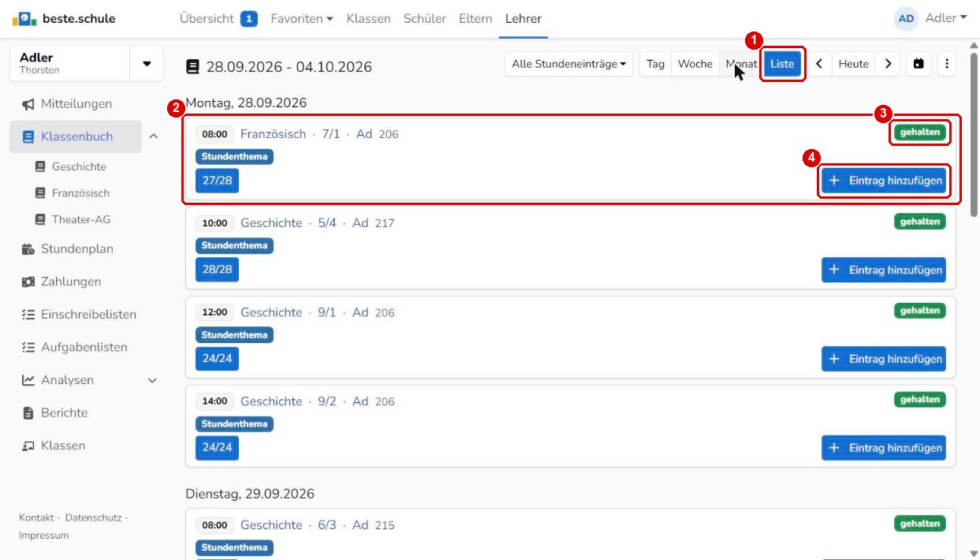This screenshot has height=560, width=980.
Task: Open the Schüler tab
Action: point(425,18)
